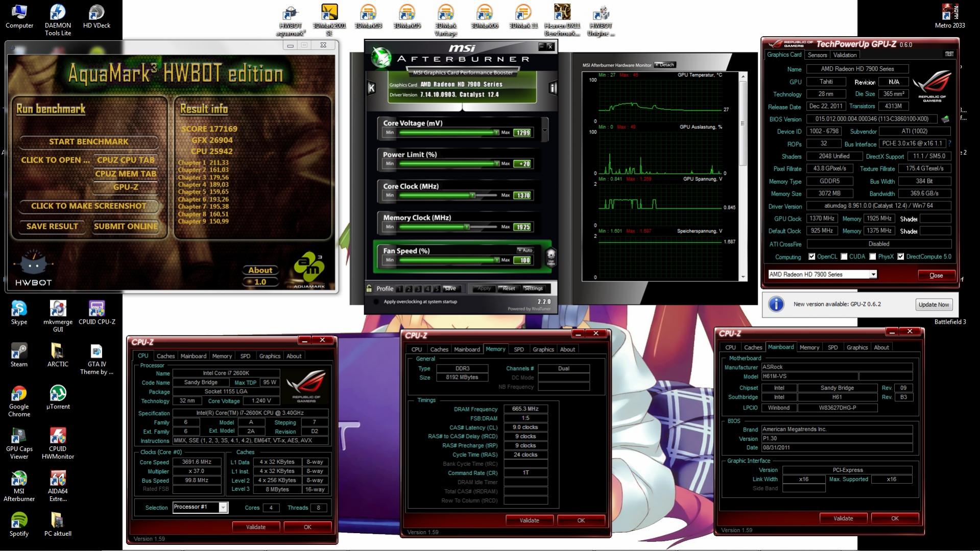Open the Heaven DX11 Benchmark desktop icon
Screen dimensions: 980x551
tap(562, 20)
